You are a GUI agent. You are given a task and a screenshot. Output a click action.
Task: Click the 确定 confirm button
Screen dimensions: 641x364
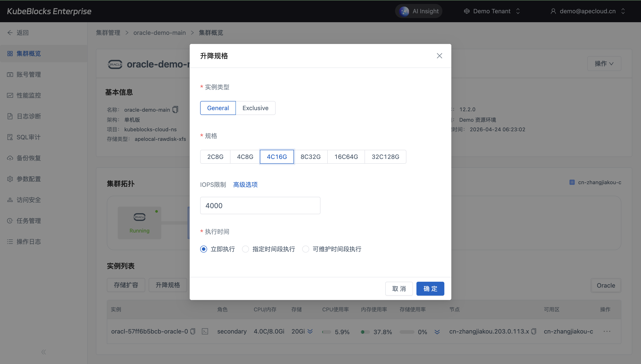pyautogui.click(x=430, y=289)
